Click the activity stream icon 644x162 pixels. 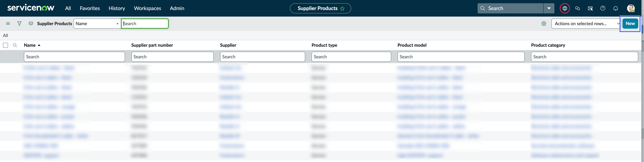[31, 24]
